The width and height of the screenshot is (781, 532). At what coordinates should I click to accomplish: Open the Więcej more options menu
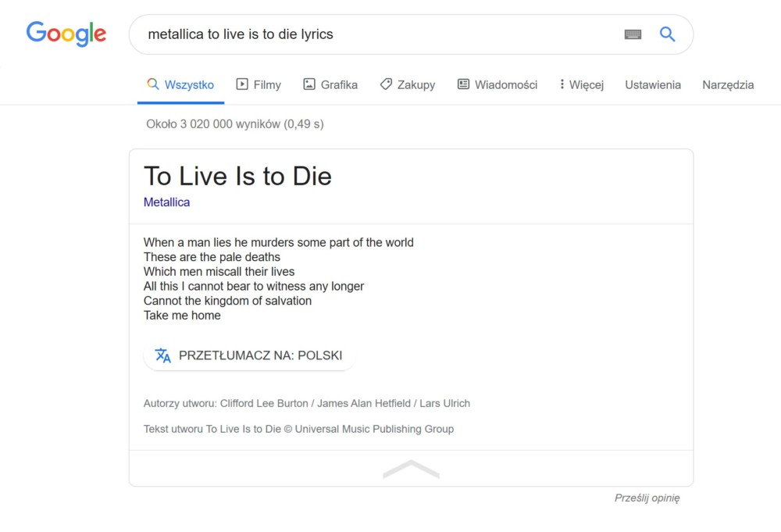tap(581, 84)
